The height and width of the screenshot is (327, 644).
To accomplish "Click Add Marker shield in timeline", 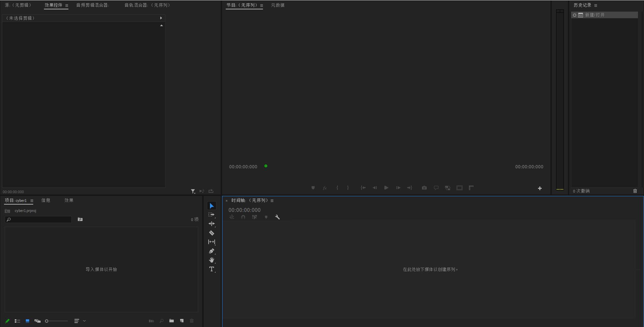I will coord(266,217).
